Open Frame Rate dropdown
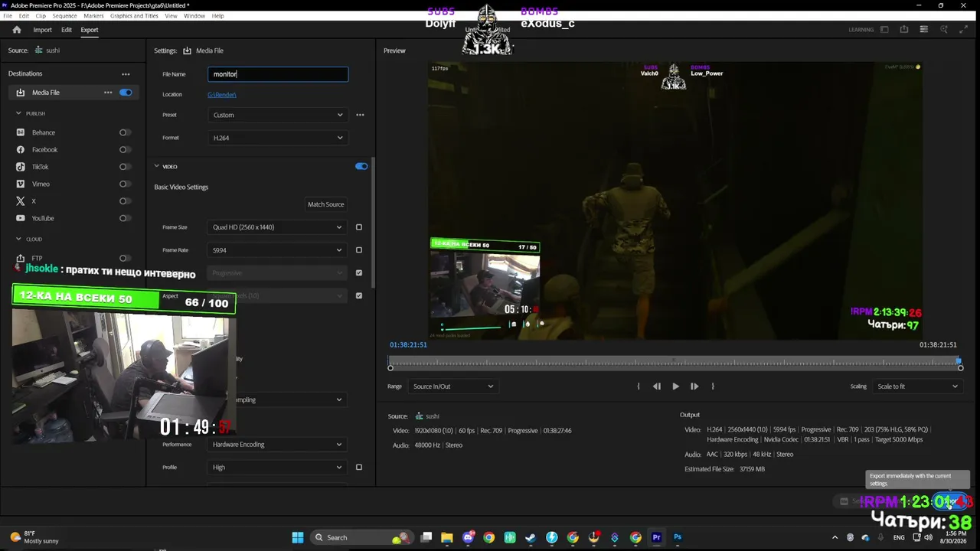This screenshot has width=980, height=551. (x=277, y=250)
